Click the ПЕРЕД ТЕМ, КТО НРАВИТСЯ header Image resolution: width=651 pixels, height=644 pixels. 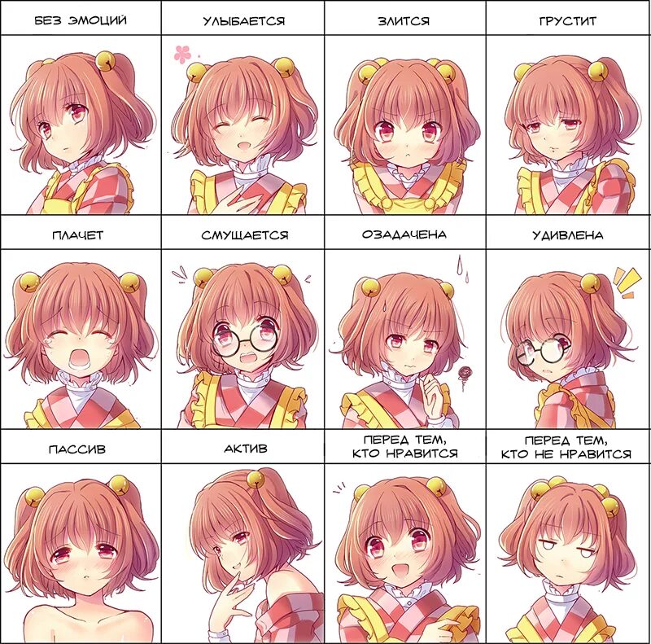coord(404,446)
